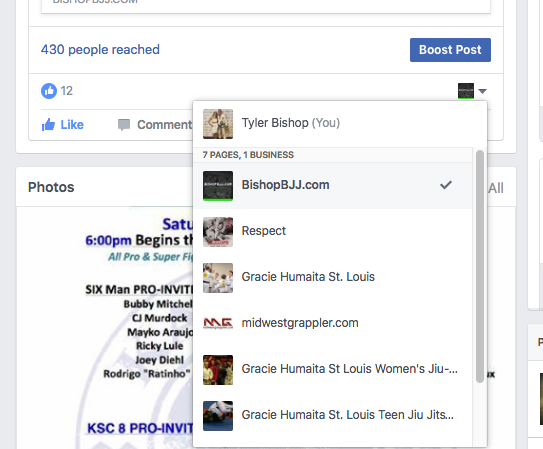Click the Boost Post button
The height and width of the screenshot is (449, 543).
450,50
